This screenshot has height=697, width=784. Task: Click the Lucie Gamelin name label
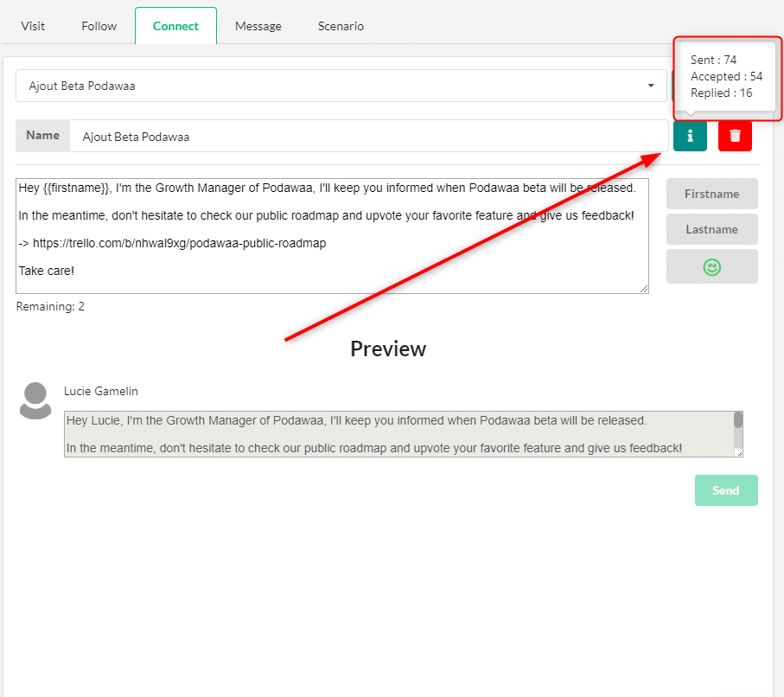point(101,391)
